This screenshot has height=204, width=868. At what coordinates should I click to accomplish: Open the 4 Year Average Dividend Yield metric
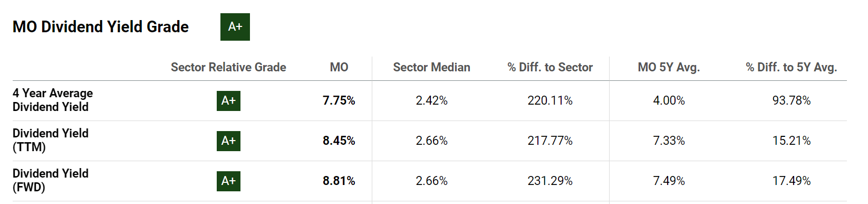point(53,100)
